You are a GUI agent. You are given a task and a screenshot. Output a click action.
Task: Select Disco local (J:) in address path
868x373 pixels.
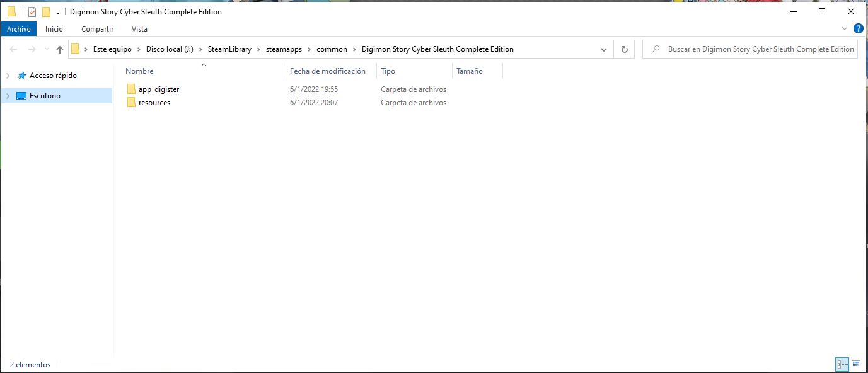click(x=170, y=49)
